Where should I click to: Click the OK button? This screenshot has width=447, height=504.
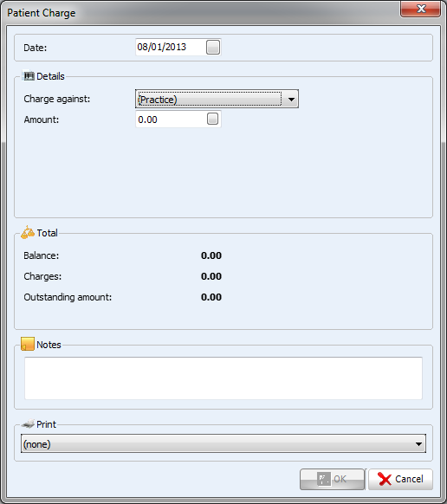point(332,479)
